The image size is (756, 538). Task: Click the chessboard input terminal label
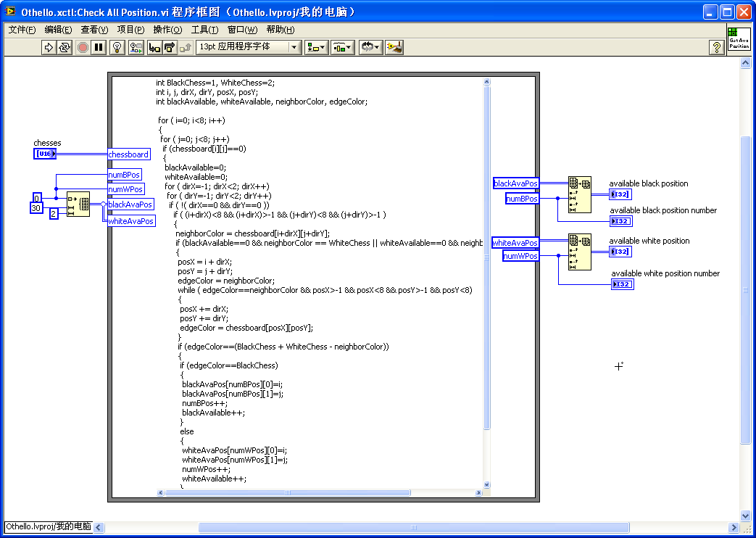[128, 154]
